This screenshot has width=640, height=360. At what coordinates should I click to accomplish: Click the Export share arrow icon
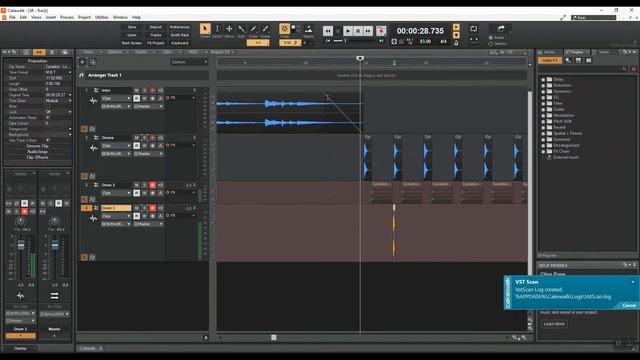point(501,28)
